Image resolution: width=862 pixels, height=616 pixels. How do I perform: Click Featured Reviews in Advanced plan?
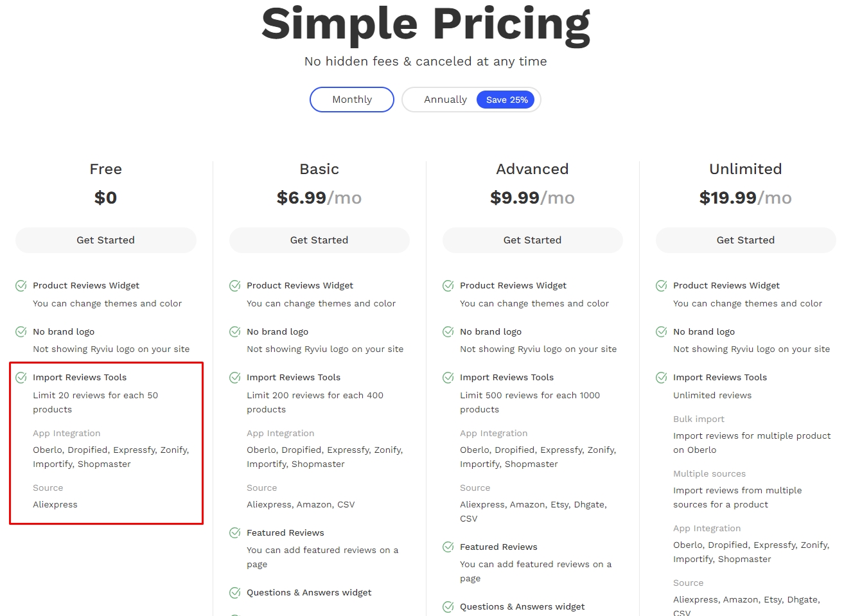pyautogui.click(x=498, y=547)
